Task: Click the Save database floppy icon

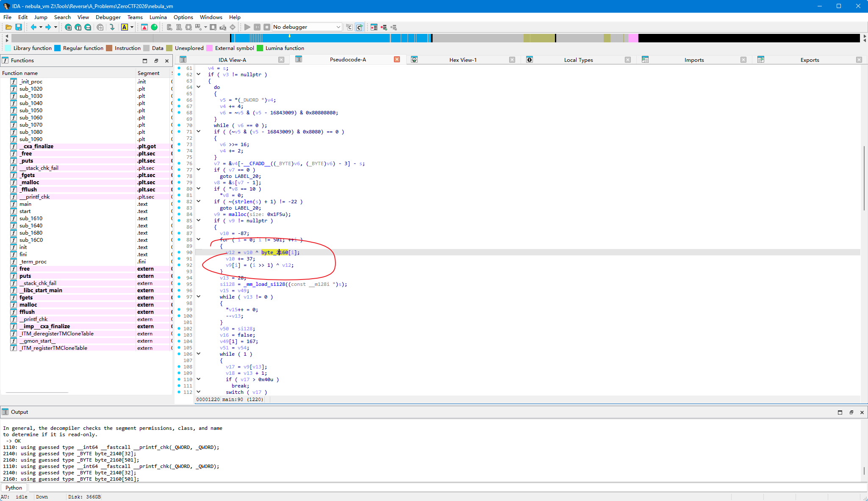Action: click(x=19, y=27)
